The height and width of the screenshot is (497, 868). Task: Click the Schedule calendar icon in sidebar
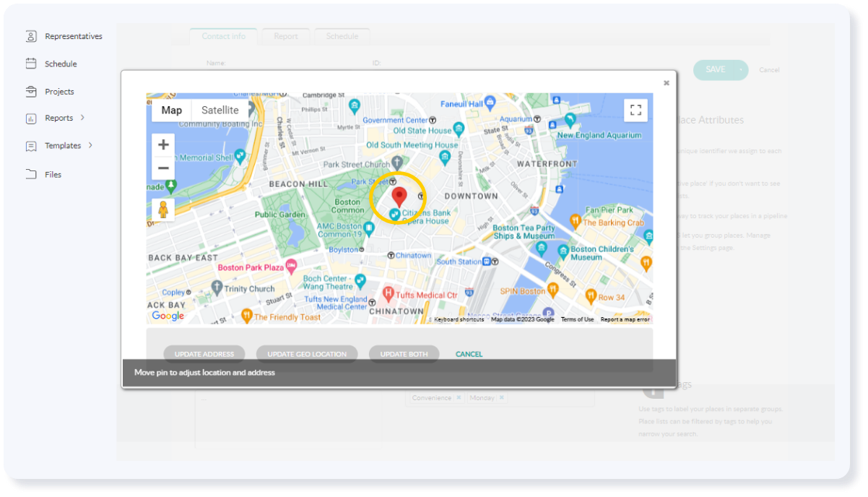pyautogui.click(x=31, y=64)
